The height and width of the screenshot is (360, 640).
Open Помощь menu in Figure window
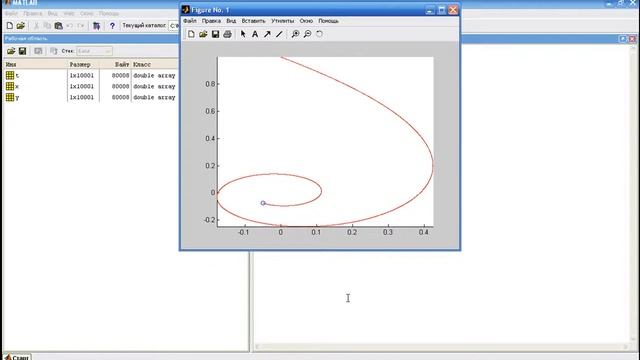tap(329, 21)
